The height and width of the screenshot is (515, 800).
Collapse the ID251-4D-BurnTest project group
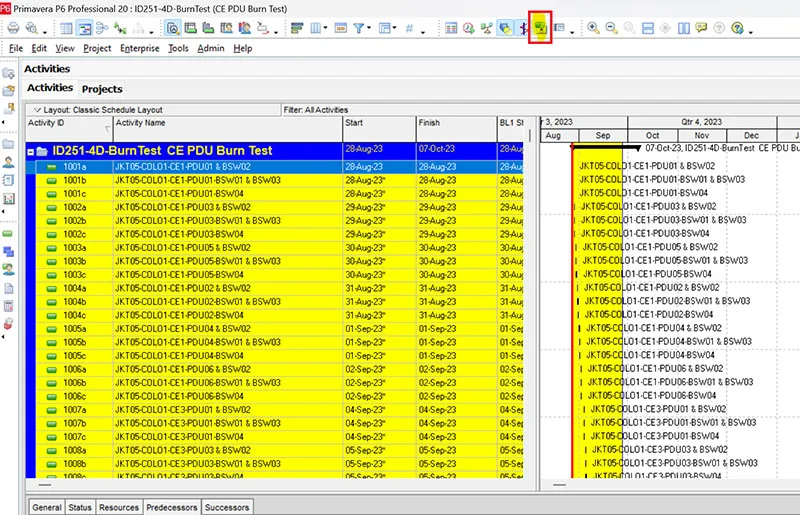[31, 151]
